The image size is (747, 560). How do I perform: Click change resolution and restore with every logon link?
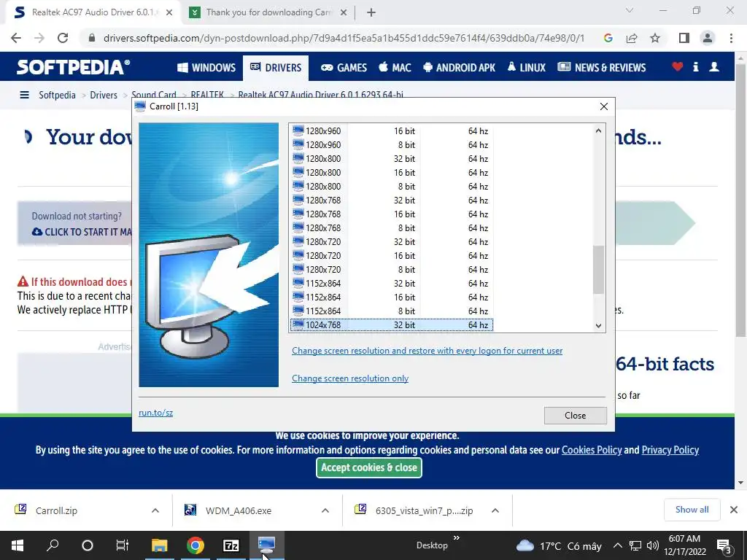[427, 351]
